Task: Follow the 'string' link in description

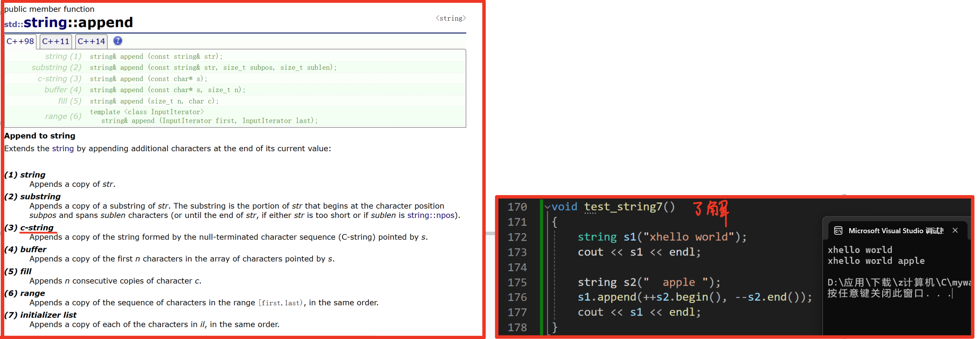Action: click(x=63, y=149)
